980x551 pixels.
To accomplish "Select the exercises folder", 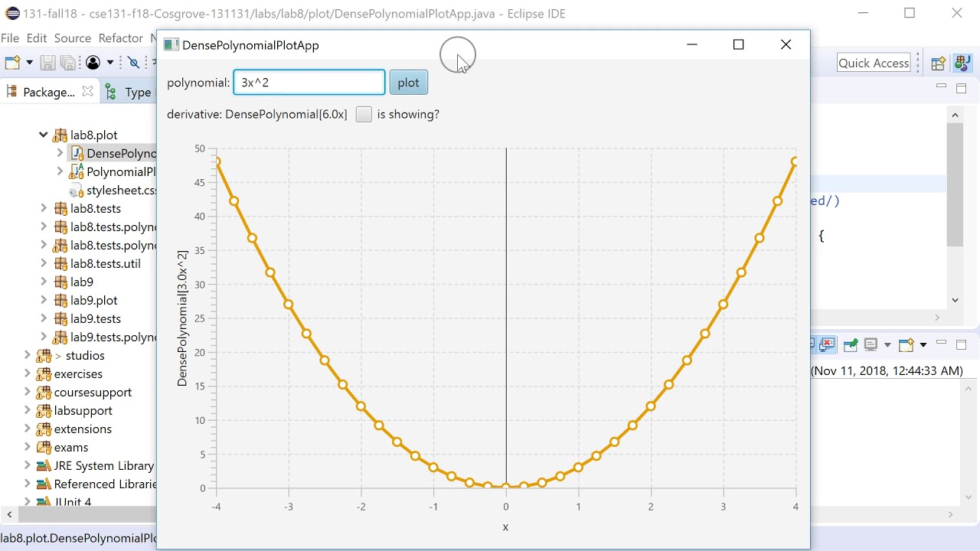I will (78, 373).
